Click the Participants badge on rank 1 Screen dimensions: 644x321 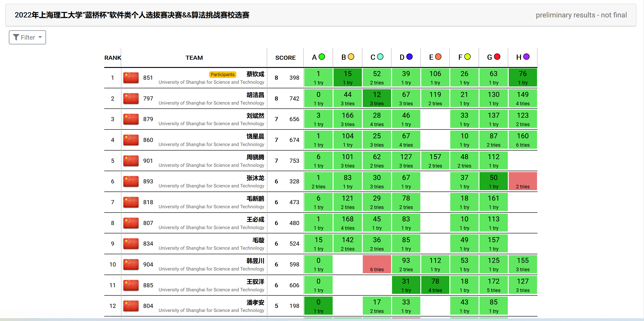coord(222,74)
